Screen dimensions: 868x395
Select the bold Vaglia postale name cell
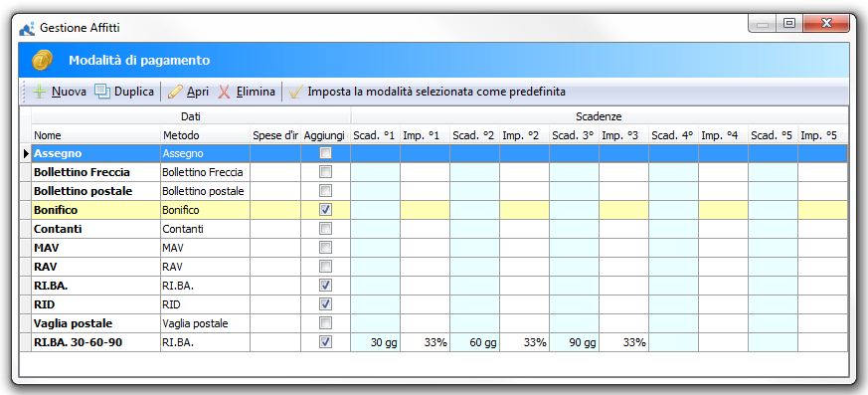click(95, 323)
